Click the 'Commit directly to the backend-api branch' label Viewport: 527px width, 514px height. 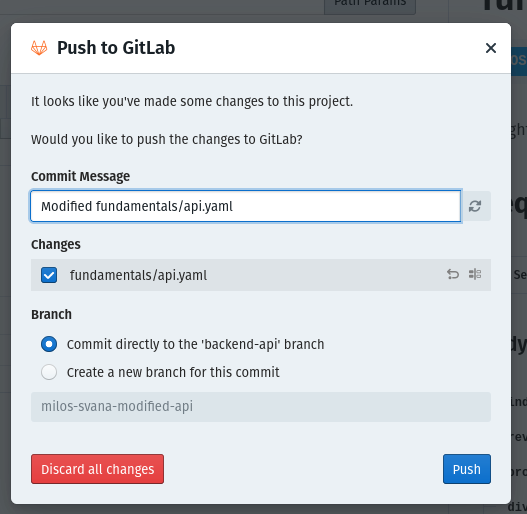(195, 345)
